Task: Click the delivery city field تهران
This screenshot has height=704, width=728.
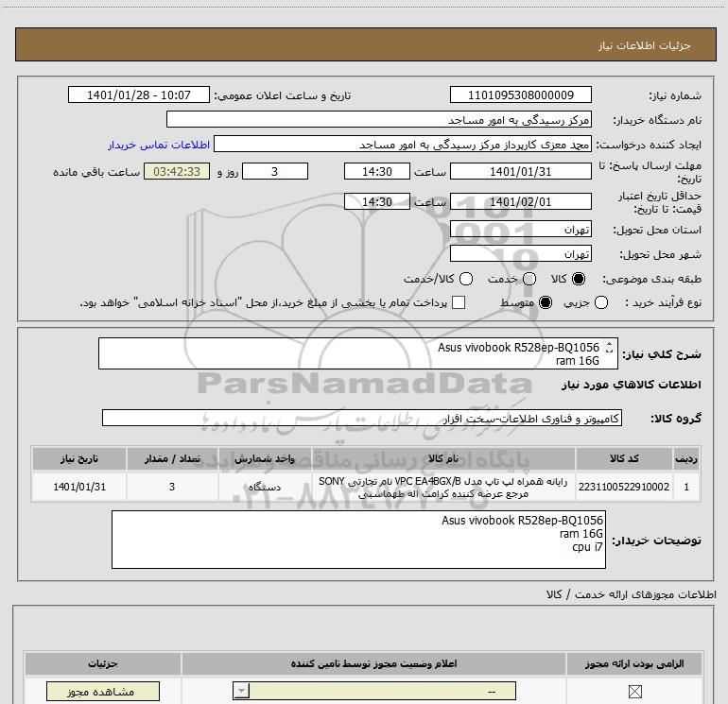Action: point(520,253)
